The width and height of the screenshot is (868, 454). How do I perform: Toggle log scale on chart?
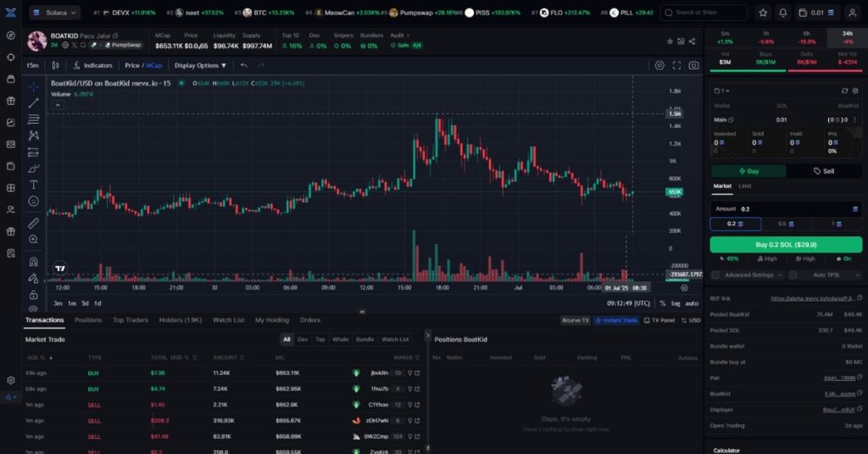(676, 303)
